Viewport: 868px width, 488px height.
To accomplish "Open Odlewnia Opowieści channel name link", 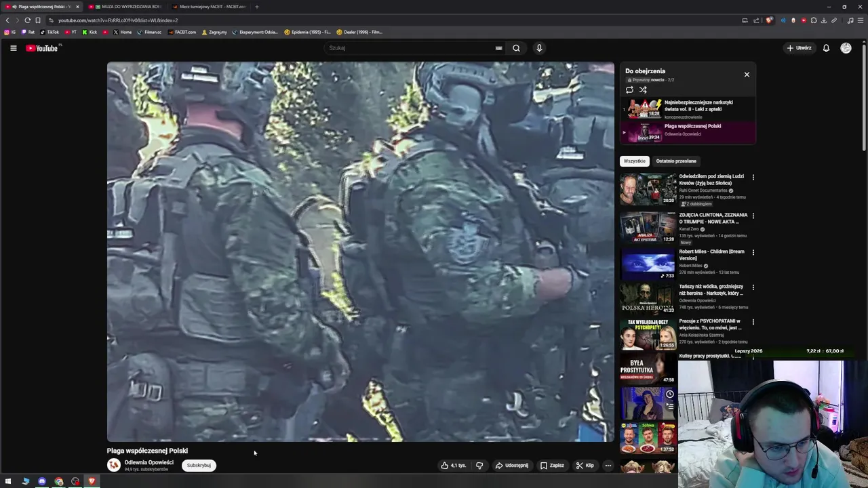I will pyautogui.click(x=149, y=462).
